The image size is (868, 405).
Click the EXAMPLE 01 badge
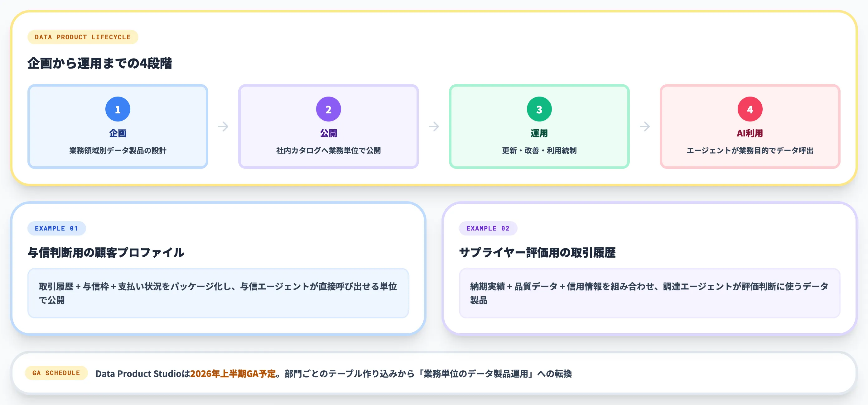pos(57,228)
